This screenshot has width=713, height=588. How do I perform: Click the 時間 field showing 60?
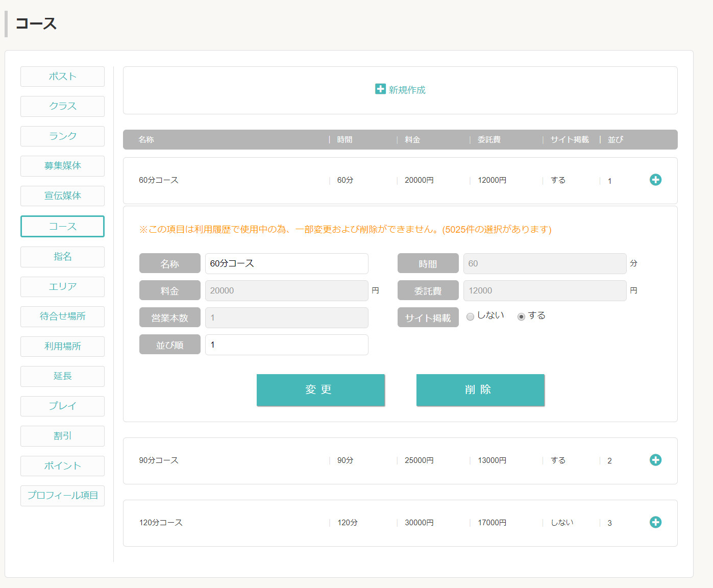(x=545, y=263)
